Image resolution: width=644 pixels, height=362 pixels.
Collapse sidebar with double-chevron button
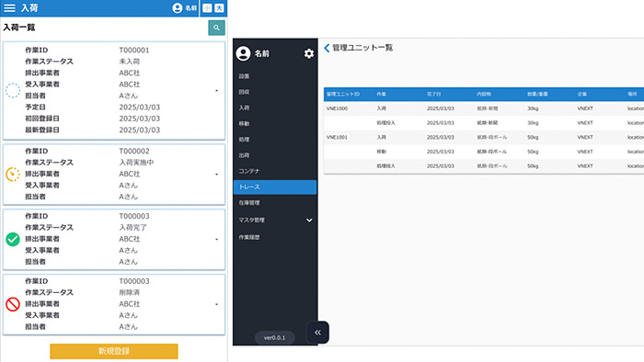pyautogui.click(x=317, y=333)
